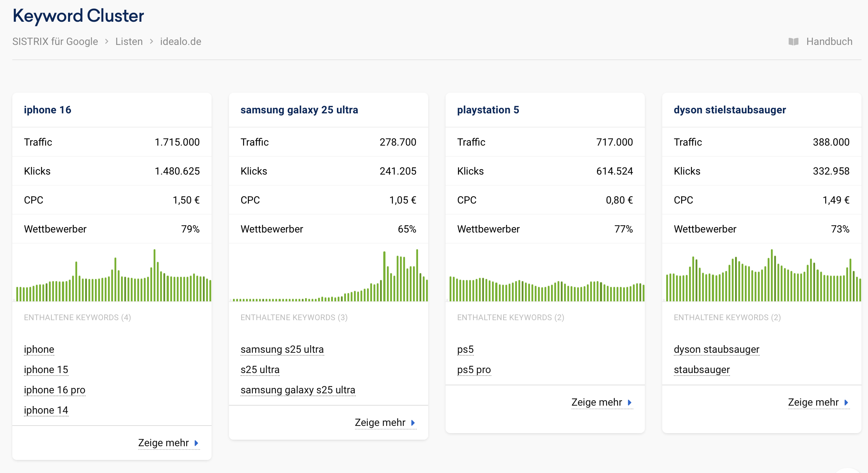This screenshot has height=473, width=868.
Task: Click Wettbewerber value 79%
Action: [x=191, y=229]
